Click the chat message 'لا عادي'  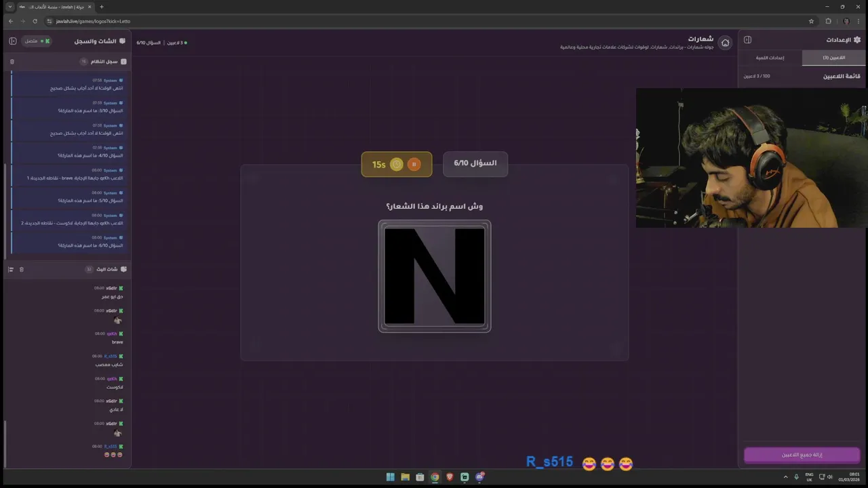tap(117, 409)
